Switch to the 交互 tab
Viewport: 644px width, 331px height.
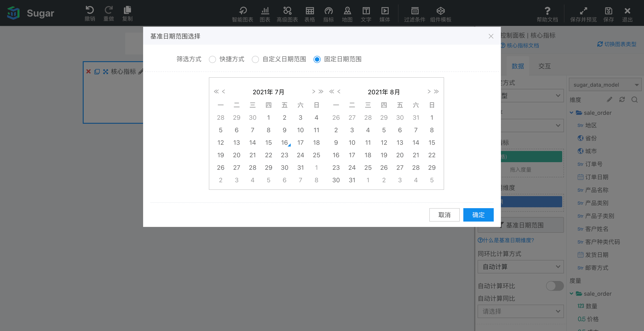544,66
